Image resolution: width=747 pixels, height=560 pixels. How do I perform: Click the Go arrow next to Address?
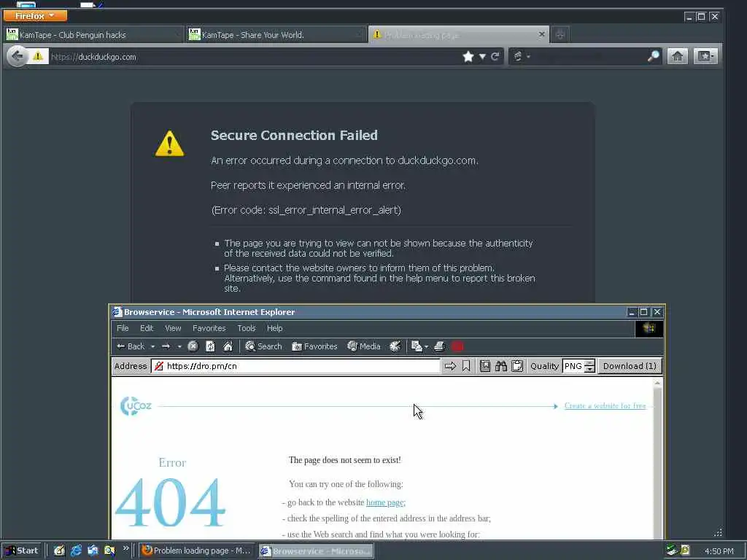point(450,366)
